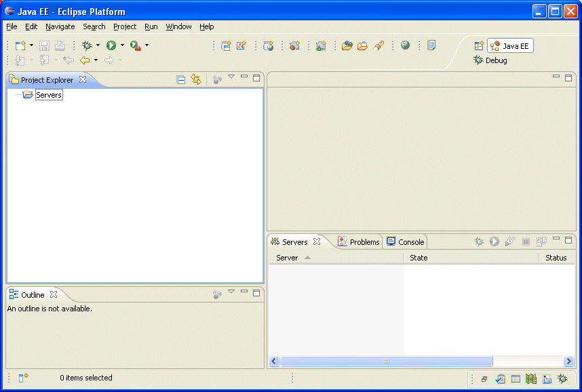Click the New Enterprise Bean icon

[x=294, y=45]
